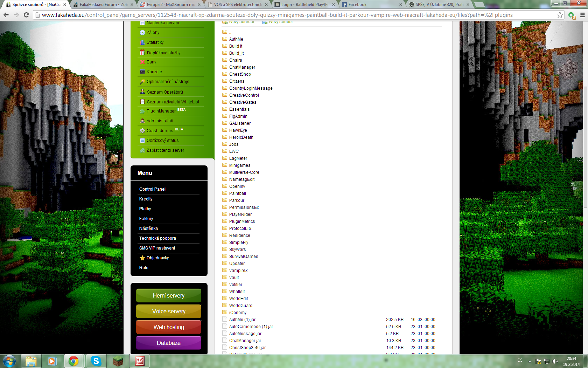Open the Crash dumps gear icon
This screenshot has width=588, height=368.
coord(143,130)
